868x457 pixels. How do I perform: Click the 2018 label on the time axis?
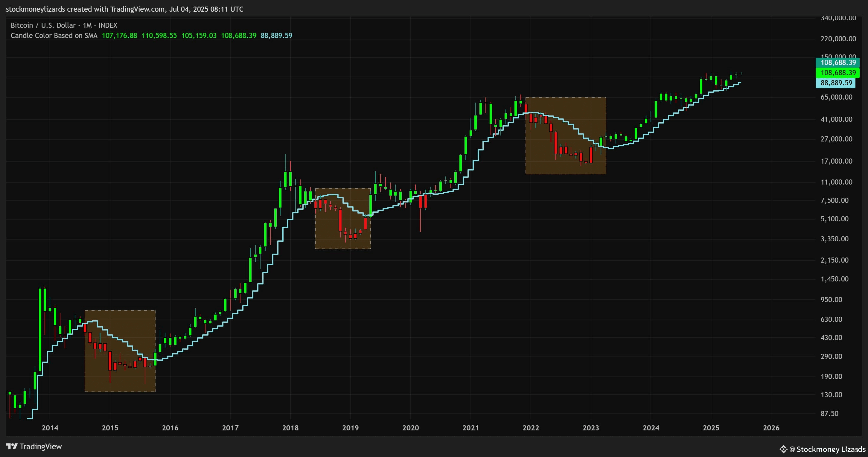pyautogui.click(x=290, y=428)
